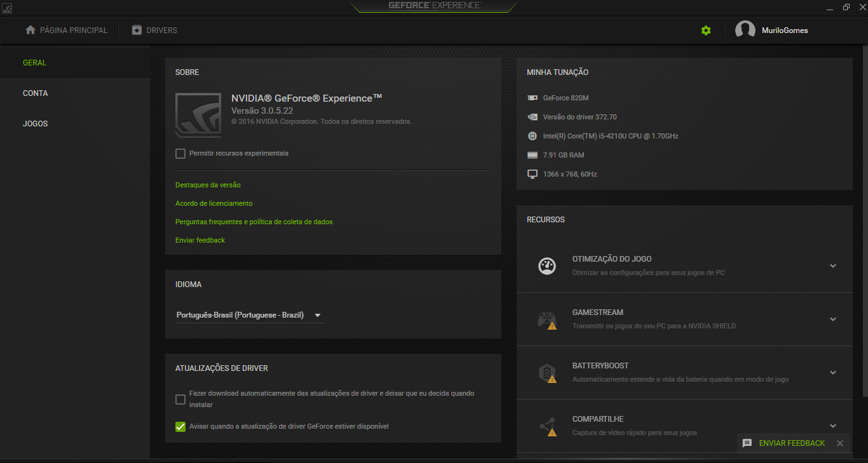Open the Destaques da versão link
Viewport: 868px width, 463px height.
pos(208,185)
